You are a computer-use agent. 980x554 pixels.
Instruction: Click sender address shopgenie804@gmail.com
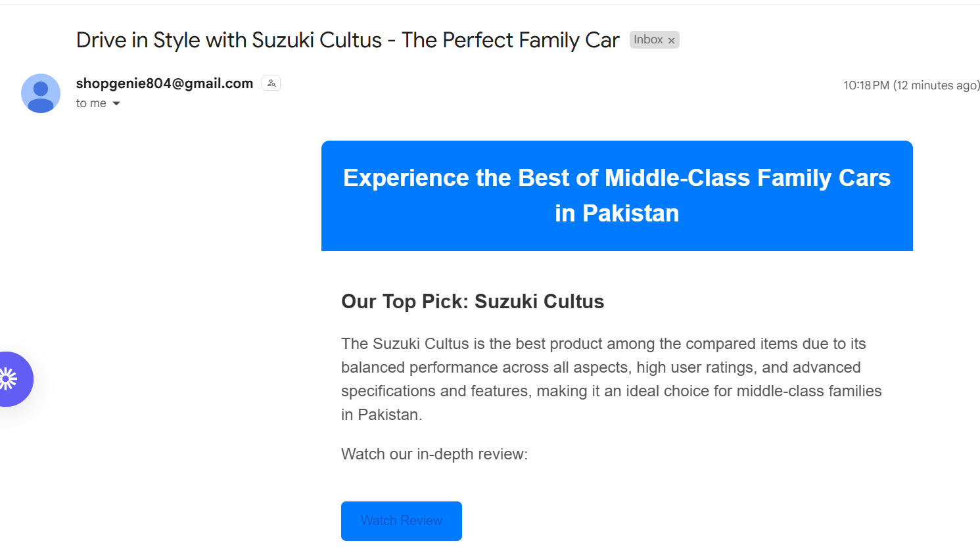(x=164, y=83)
